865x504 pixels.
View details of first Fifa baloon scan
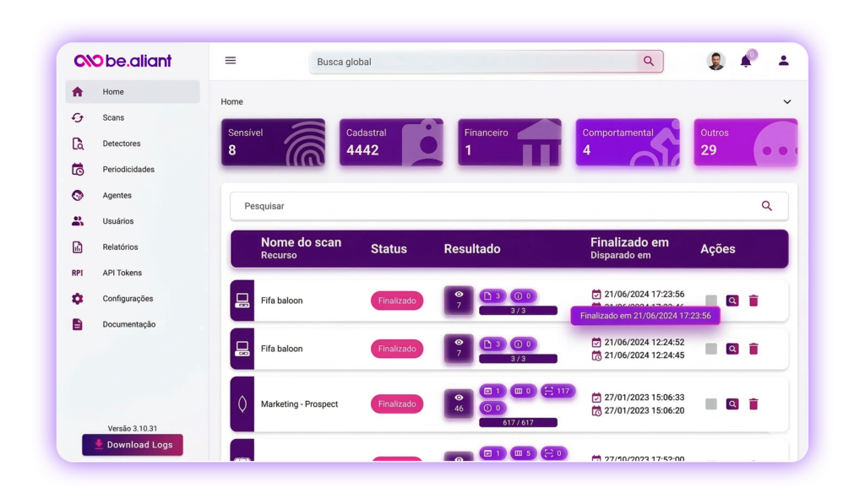click(732, 301)
